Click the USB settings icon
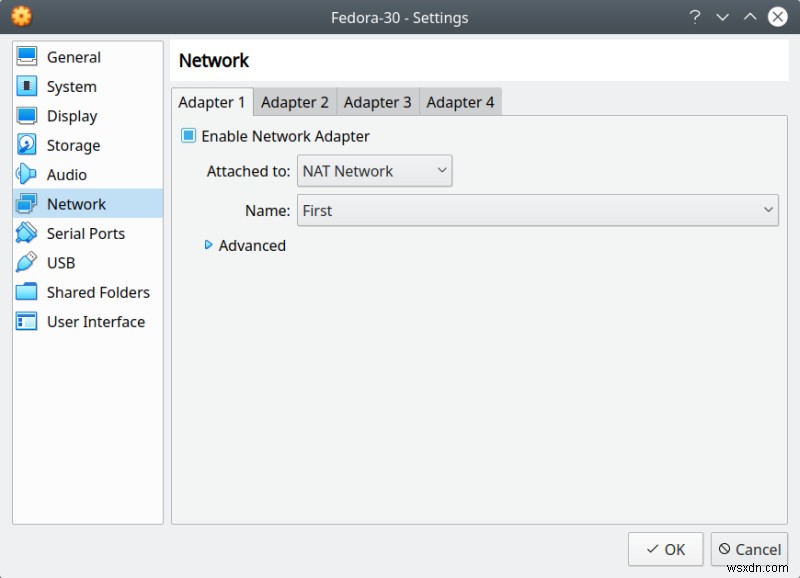Screen dimensions: 800x578 point(29,262)
